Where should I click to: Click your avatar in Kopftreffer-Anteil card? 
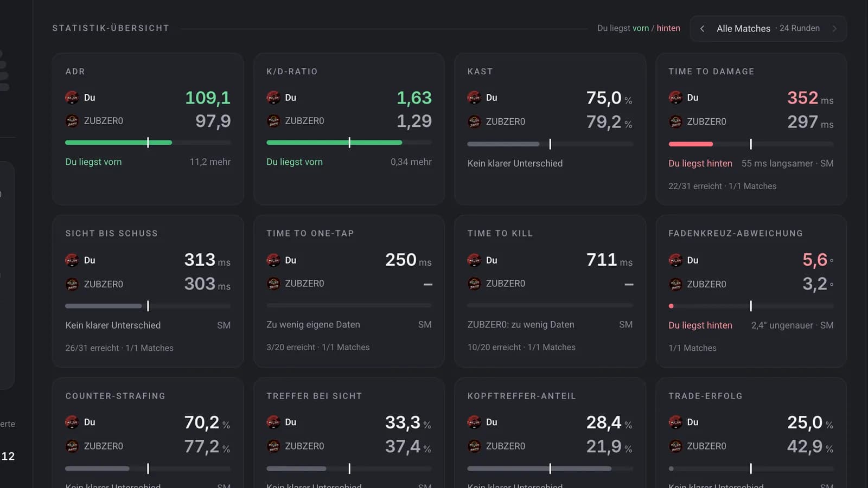[474, 422]
